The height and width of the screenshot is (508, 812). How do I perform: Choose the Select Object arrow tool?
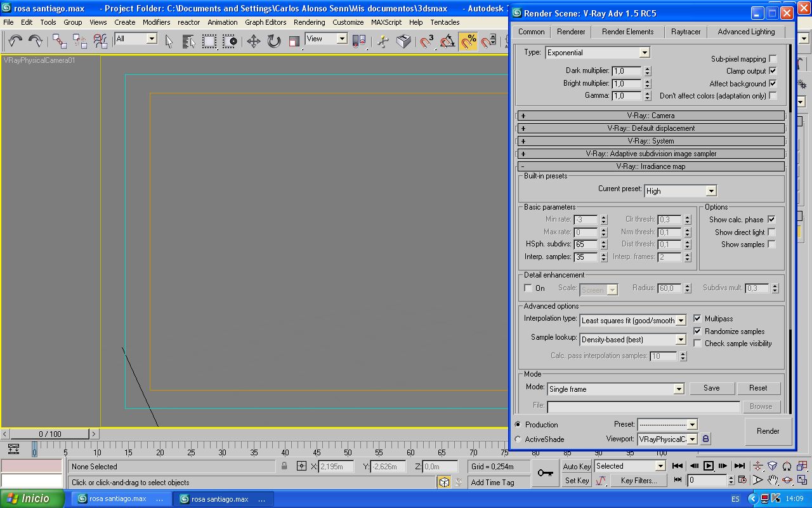[x=169, y=41]
